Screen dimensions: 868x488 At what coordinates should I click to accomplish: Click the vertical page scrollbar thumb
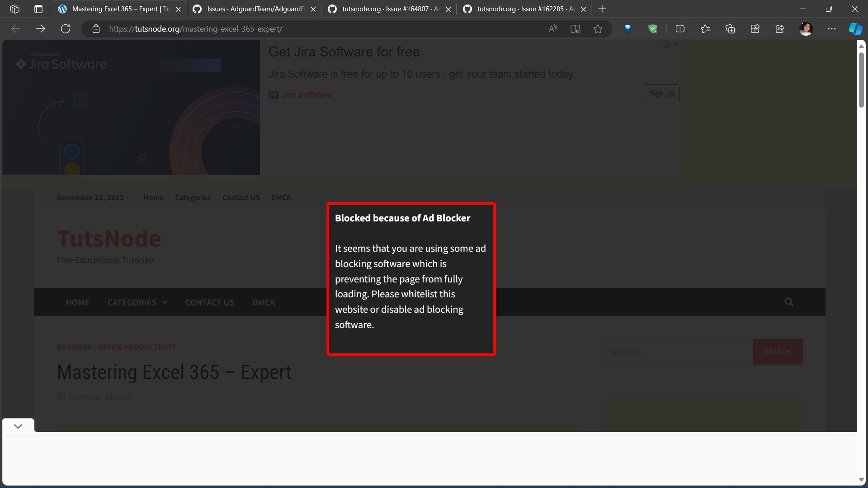(861, 79)
